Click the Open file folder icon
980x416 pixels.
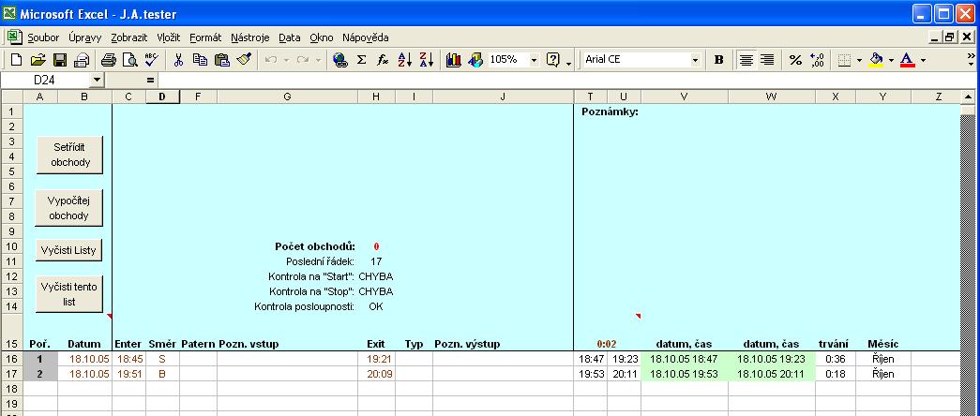pyautogui.click(x=38, y=60)
